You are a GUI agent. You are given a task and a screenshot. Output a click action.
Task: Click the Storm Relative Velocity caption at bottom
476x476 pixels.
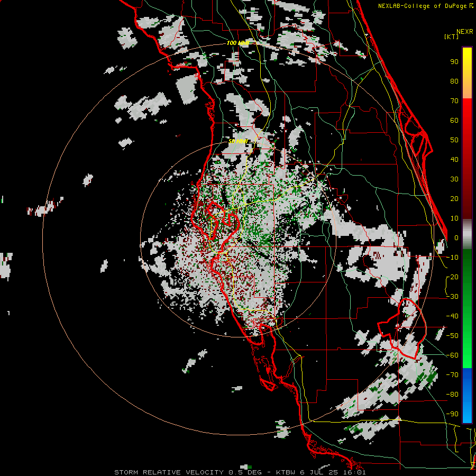(240, 472)
